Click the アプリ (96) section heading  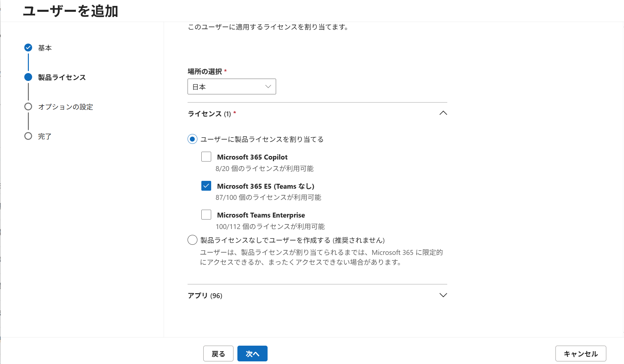pyautogui.click(x=205, y=296)
